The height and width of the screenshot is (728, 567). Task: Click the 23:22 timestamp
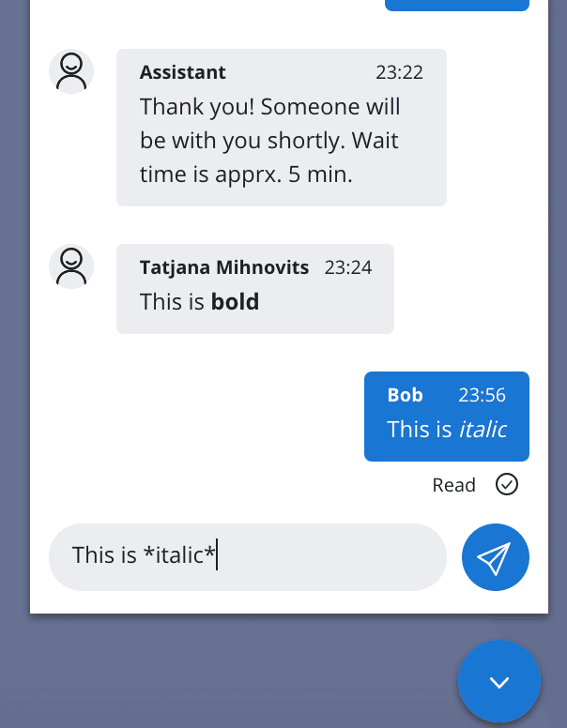point(400,72)
